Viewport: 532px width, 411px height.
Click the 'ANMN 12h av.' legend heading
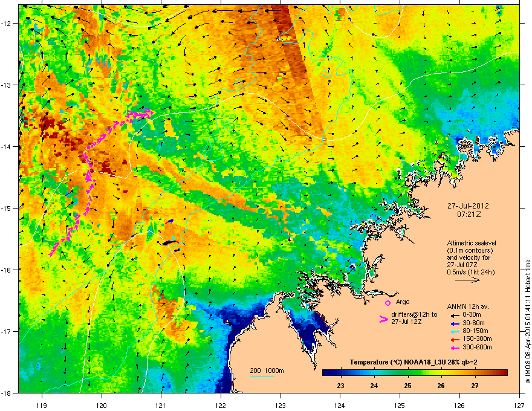pos(468,307)
